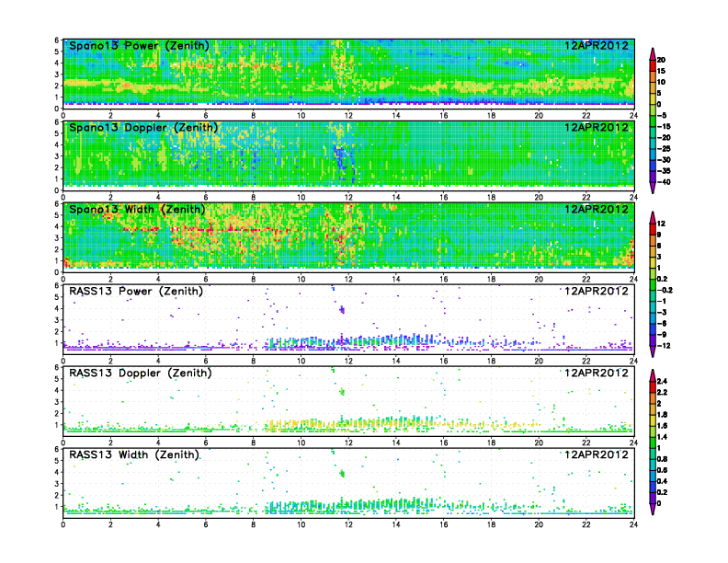Click the "RASS13 Width (Zenith)" panel title
Image resolution: width=728 pixels, height=563 pixels.
(134, 454)
